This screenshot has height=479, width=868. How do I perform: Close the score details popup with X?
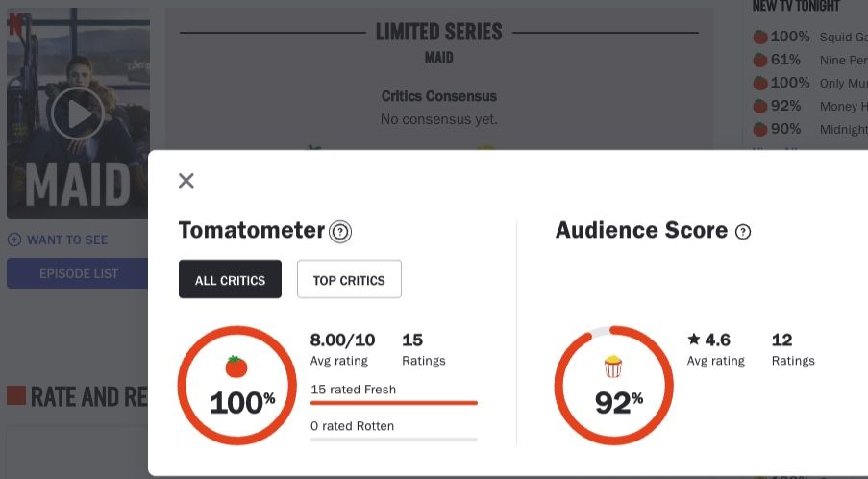pyautogui.click(x=186, y=181)
